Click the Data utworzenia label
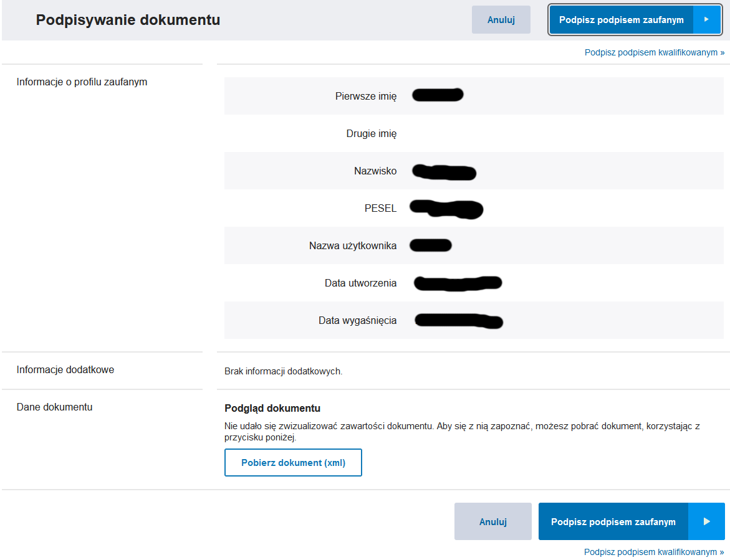This screenshot has width=730, height=560. tap(361, 283)
